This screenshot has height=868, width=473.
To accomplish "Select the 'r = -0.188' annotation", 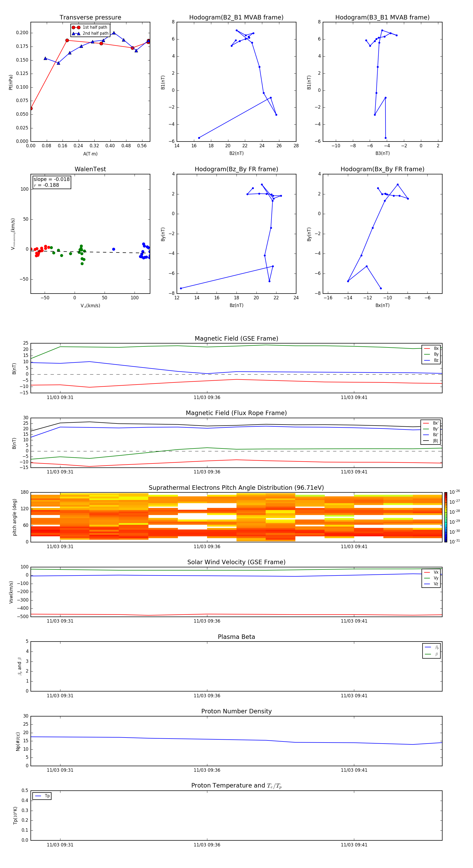I will [x=47, y=185].
